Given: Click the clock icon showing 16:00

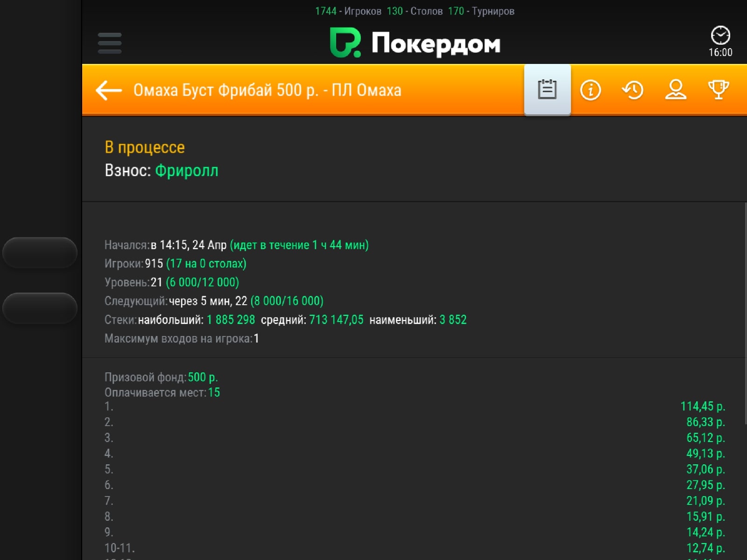Looking at the screenshot, I should [x=720, y=42].
